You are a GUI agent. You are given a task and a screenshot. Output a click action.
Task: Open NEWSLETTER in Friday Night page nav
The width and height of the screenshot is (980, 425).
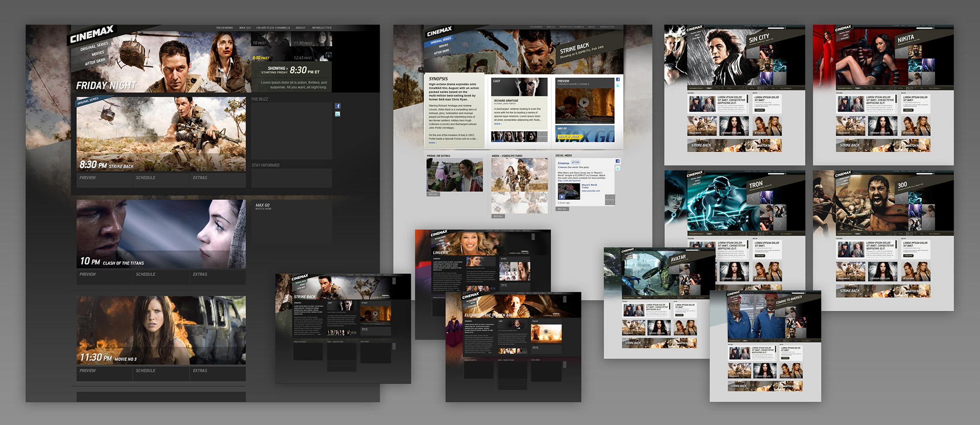tap(322, 28)
